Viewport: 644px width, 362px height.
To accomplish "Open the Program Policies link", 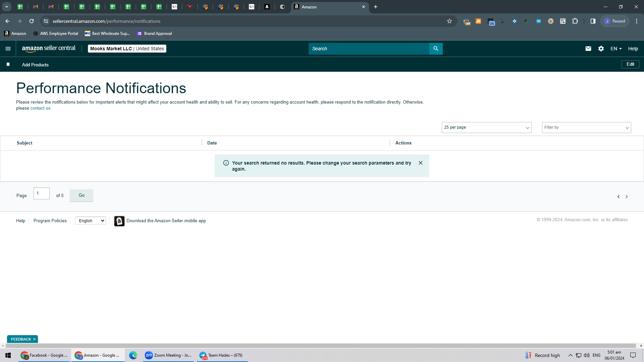I will pyautogui.click(x=50, y=221).
